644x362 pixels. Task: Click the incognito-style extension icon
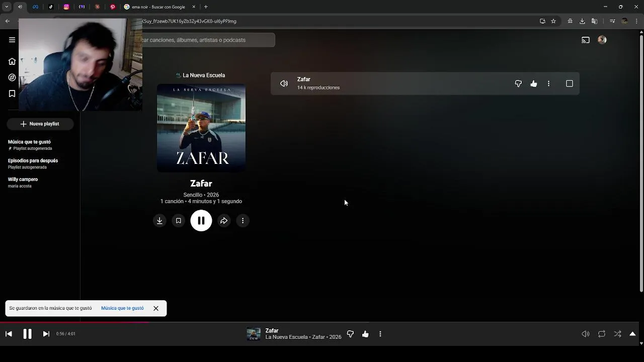[570, 21]
